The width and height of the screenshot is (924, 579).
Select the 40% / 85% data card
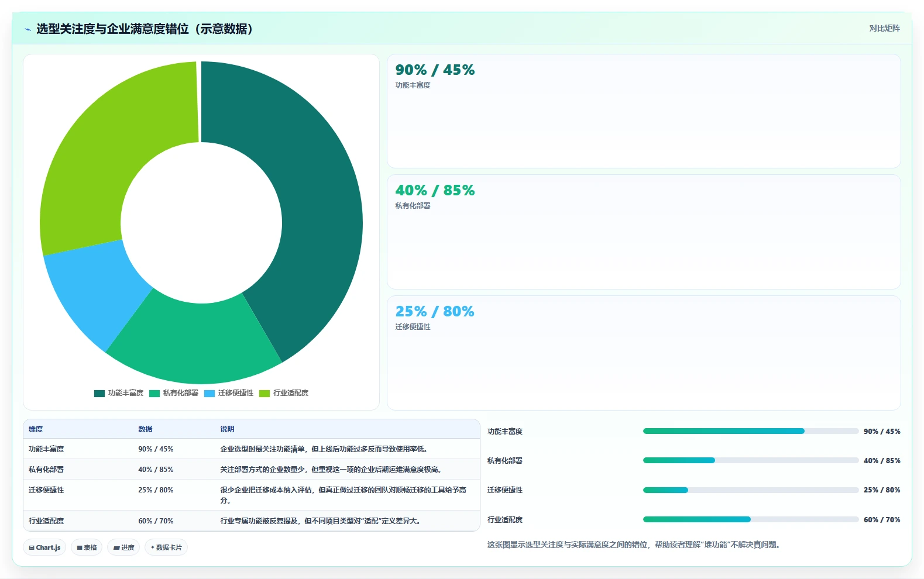[644, 232]
